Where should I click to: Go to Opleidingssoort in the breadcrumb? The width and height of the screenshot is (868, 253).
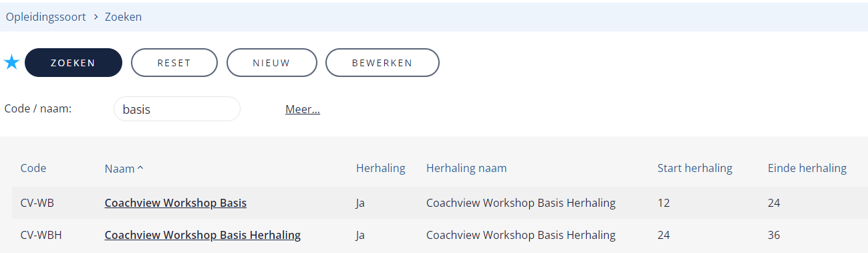pos(46,17)
